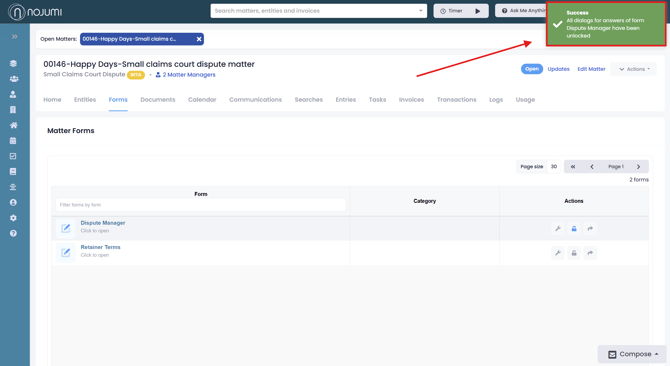Open the settings gear icon in sidebar
670x366 pixels.
[13, 218]
